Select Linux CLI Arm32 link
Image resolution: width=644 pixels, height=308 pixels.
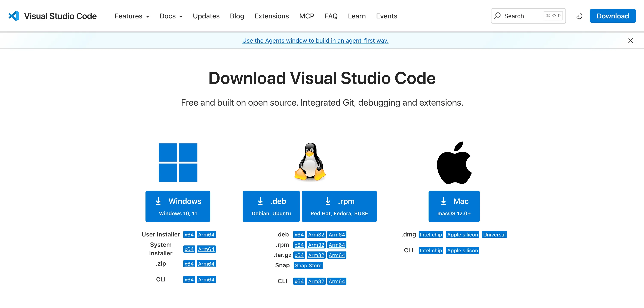[x=316, y=281]
